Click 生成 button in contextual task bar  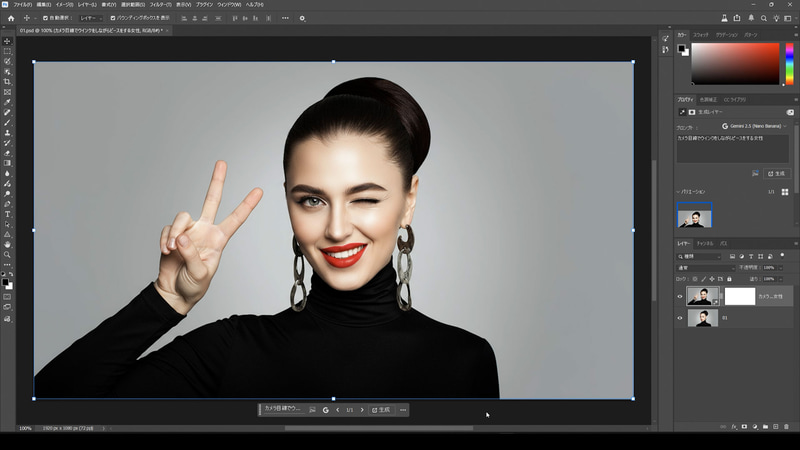[381, 410]
